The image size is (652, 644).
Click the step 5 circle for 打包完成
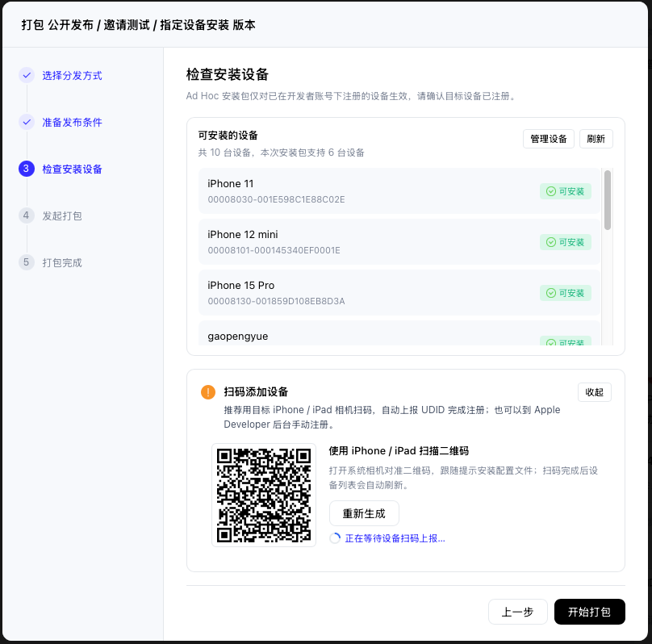pos(27,262)
